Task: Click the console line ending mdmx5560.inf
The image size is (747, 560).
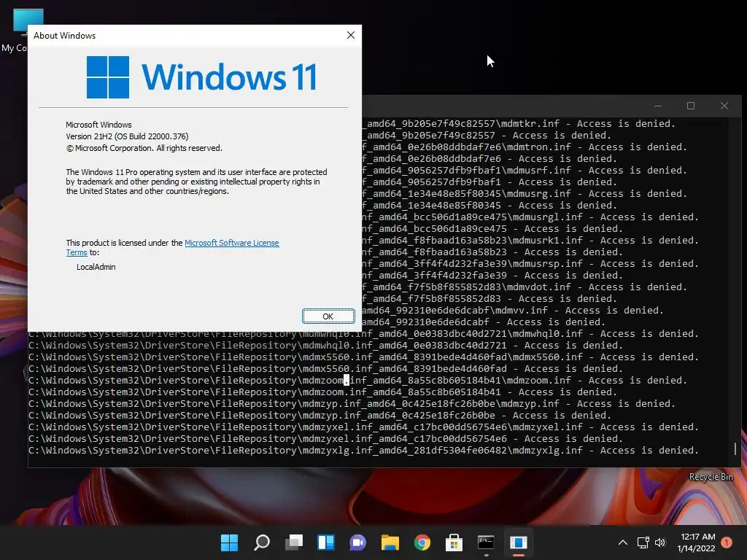Action: (x=363, y=357)
